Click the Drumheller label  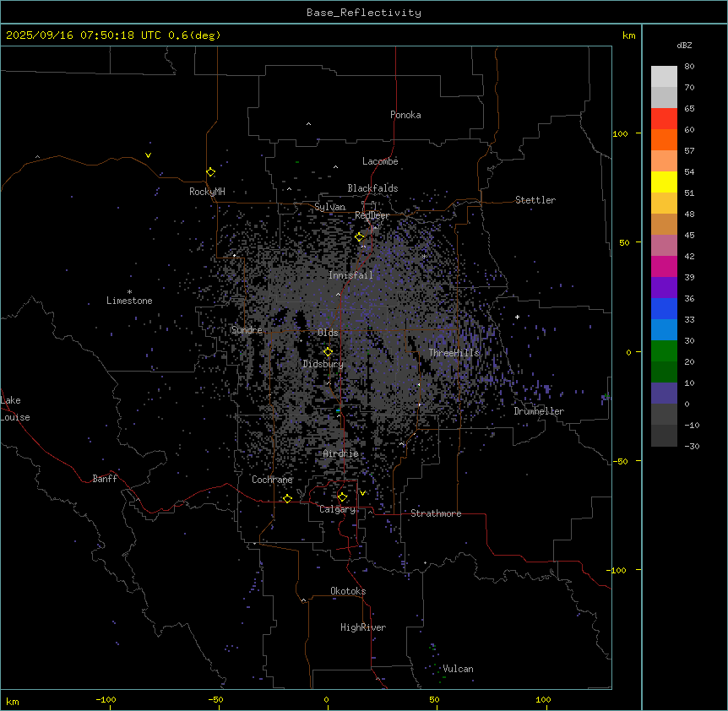[x=539, y=411]
